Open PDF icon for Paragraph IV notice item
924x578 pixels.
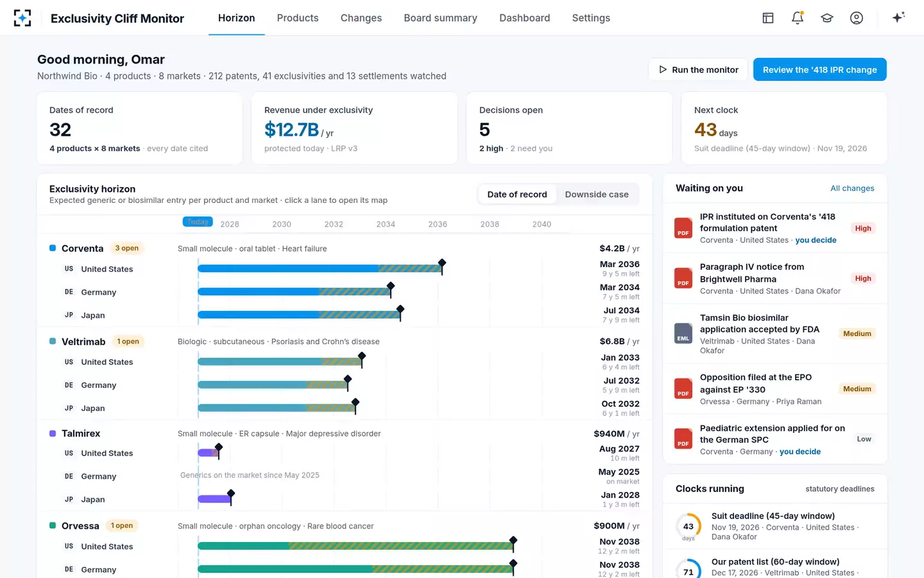click(683, 278)
